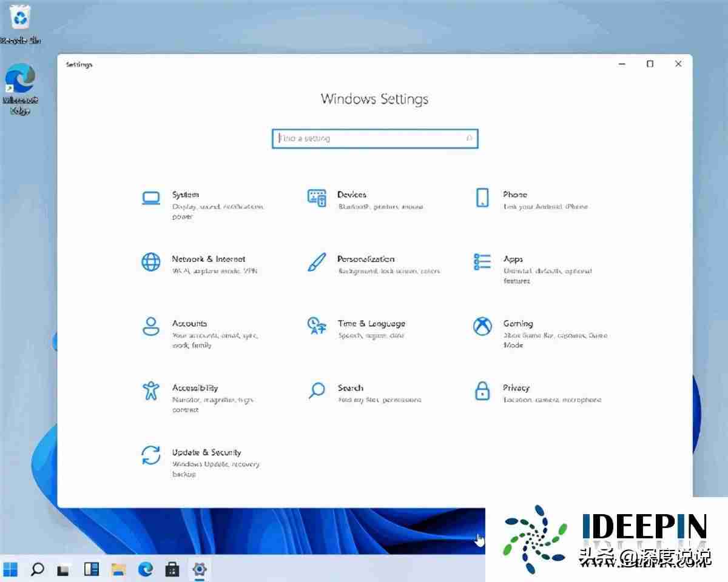Open Update & Security arrows icon
This screenshot has width=728, height=582.
(x=151, y=455)
